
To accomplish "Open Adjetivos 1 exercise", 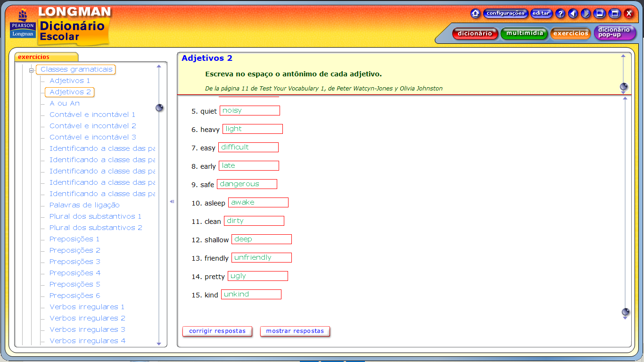I will point(70,81).
